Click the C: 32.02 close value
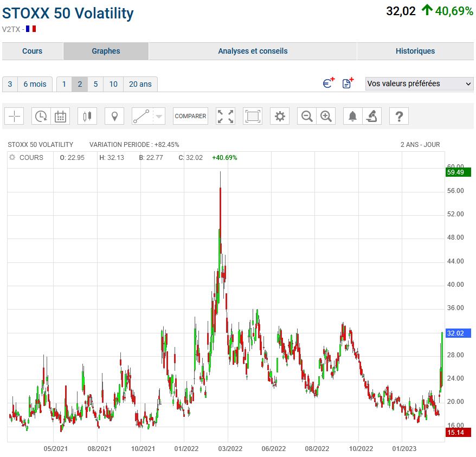Screen dimensions: 476x457 click(x=191, y=158)
